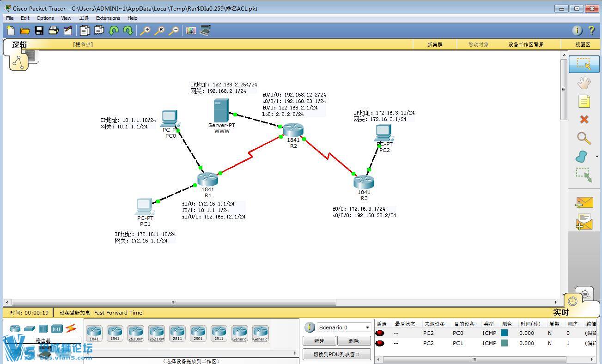
Task: Click the color swatch in PC1 PDU row
Action: point(505,343)
